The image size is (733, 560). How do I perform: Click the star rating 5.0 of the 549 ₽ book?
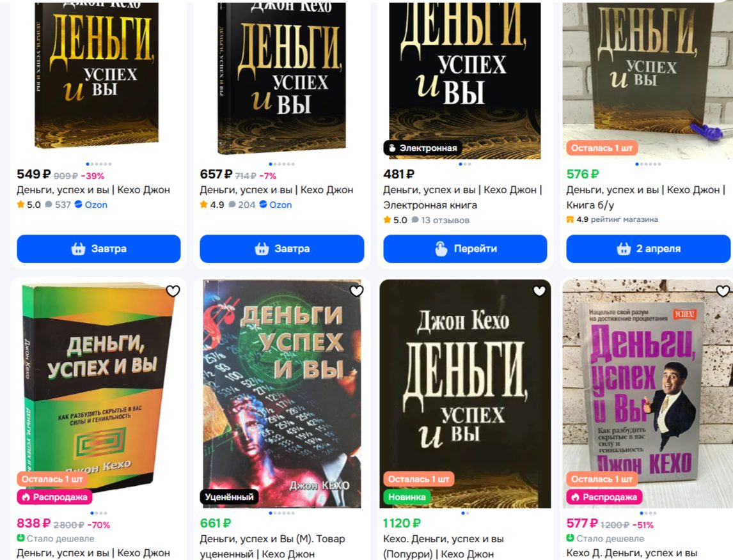[x=29, y=205]
